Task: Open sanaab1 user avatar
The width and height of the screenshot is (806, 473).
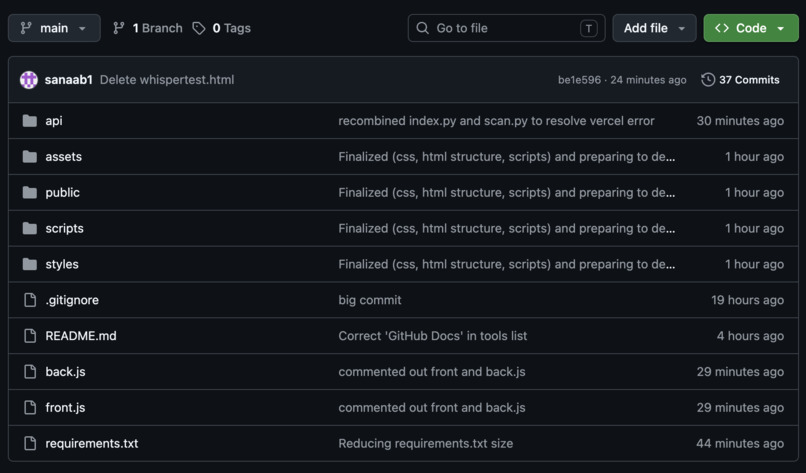Action: [x=29, y=80]
